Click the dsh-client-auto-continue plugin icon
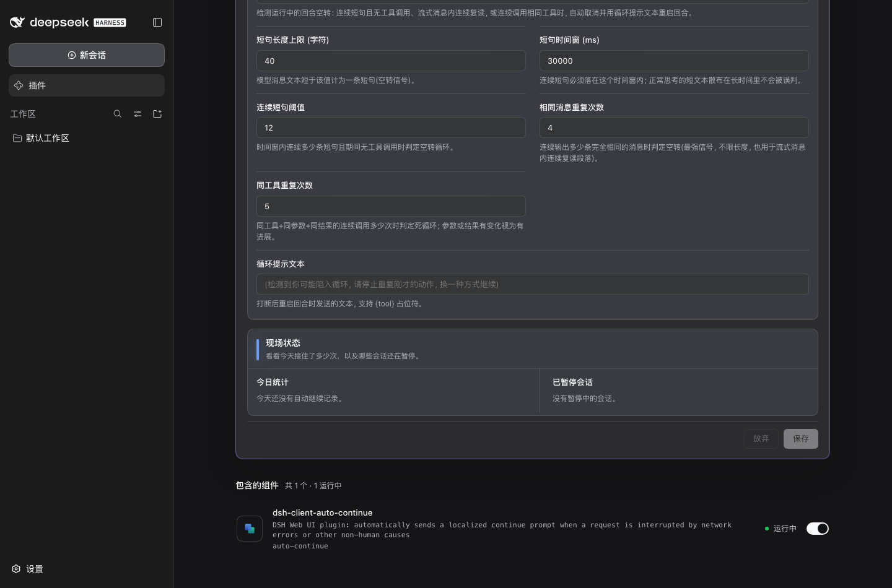The height and width of the screenshot is (588, 892). pos(250,529)
